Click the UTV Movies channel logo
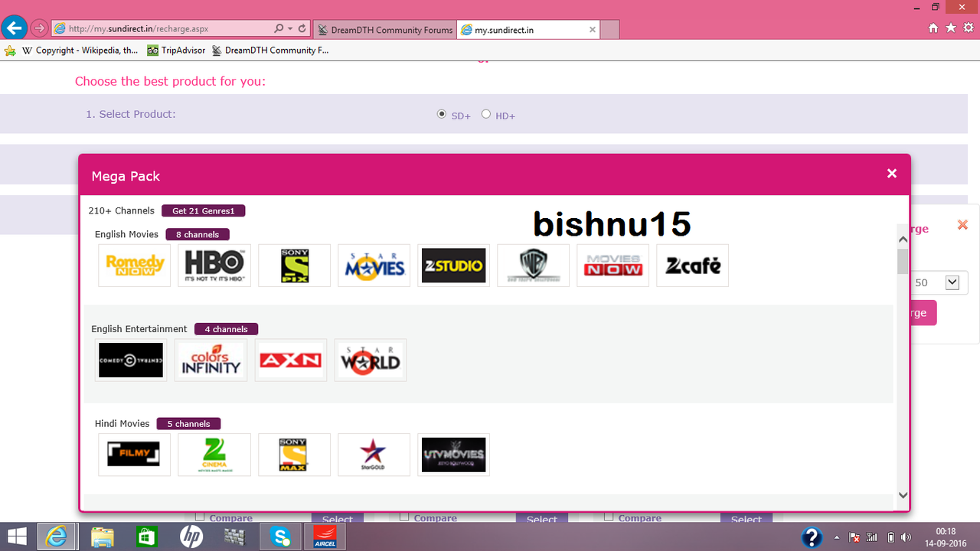The image size is (980, 551). pos(453,455)
